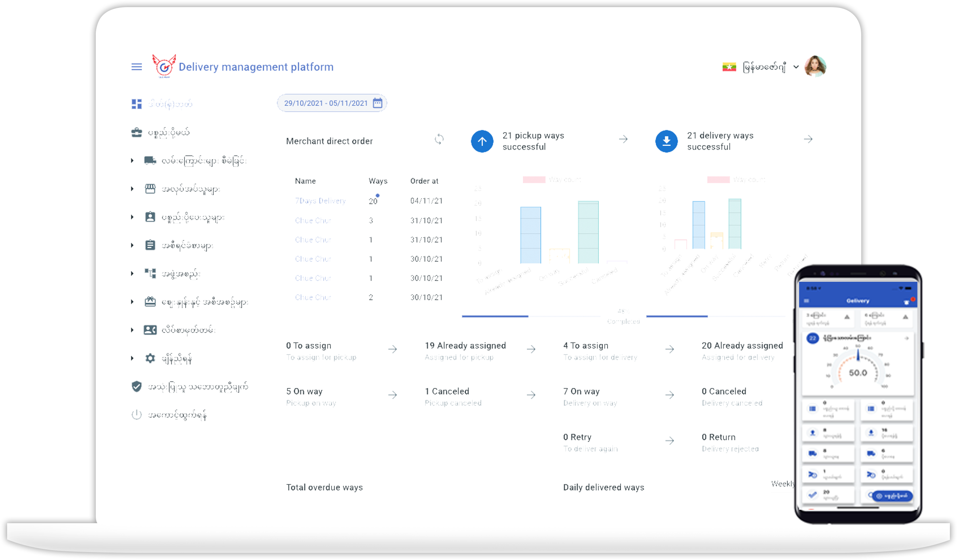Screen dimensions: 957x560
Task: Open the 19 Already assigned pickup arrow
Action: [531, 349]
